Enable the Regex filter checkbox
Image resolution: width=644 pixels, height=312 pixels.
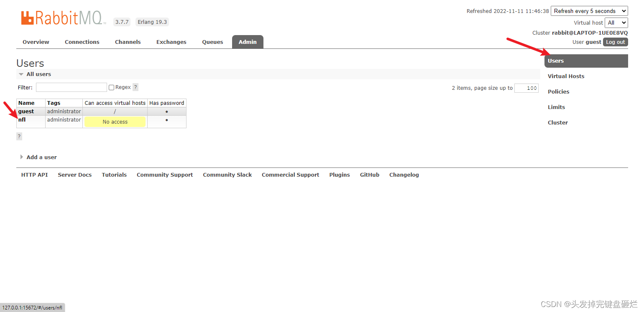pos(111,87)
